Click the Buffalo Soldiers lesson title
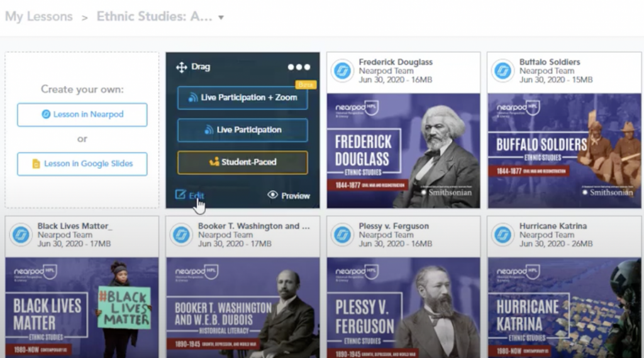644x358 pixels. (550, 62)
